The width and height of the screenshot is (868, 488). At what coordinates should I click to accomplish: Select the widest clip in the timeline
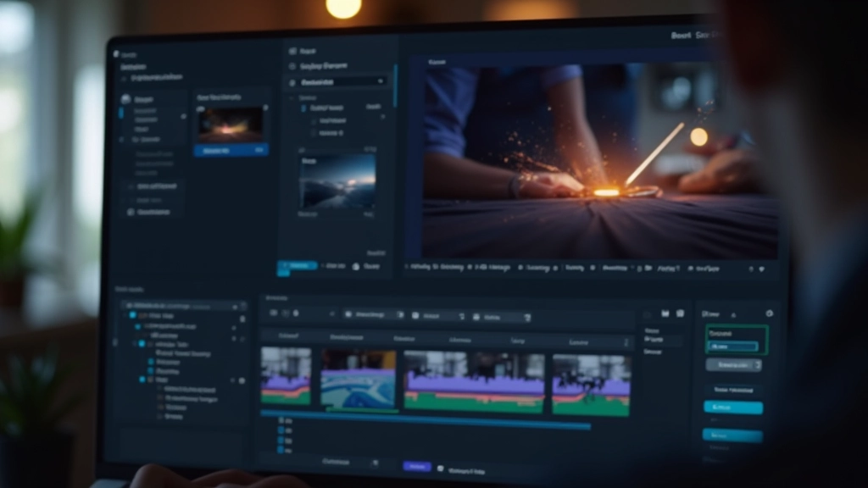[474, 382]
